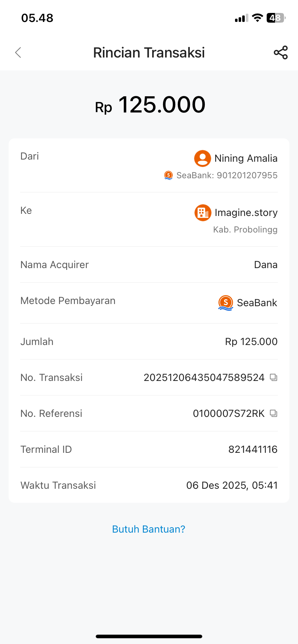The width and height of the screenshot is (298, 644).
Task: Tap the home indicator bar
Action: click(x=149, y=636)
